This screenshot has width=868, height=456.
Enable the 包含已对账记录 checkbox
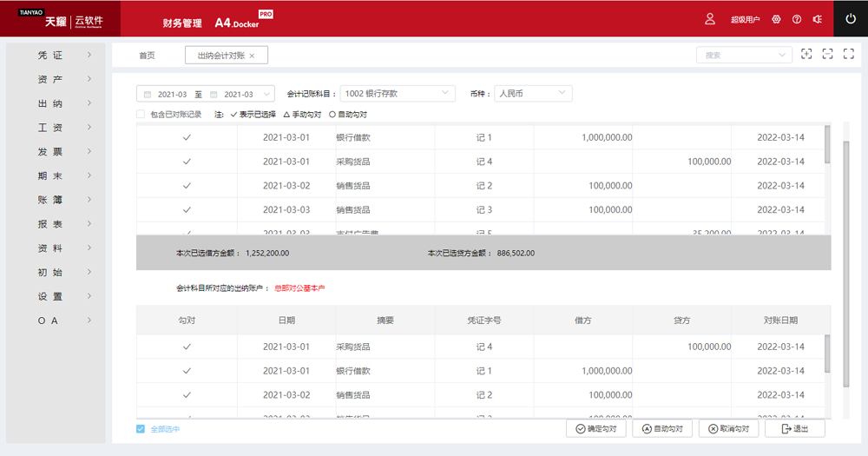tap(141, 114)
